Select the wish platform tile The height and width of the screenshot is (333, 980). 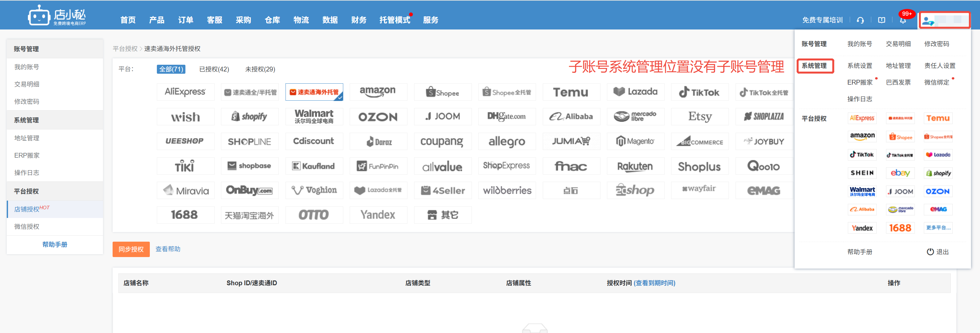(185, 117)
